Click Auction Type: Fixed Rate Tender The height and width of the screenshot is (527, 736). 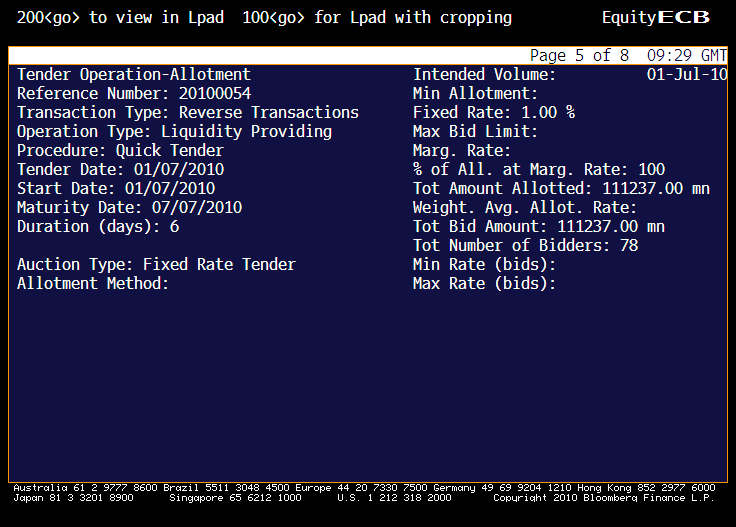coord(156,265)
